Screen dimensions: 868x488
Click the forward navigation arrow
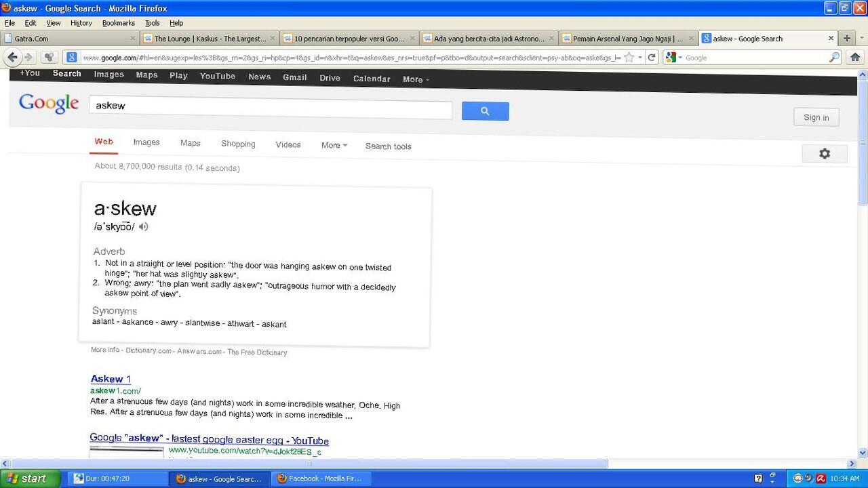pos(28,58)
